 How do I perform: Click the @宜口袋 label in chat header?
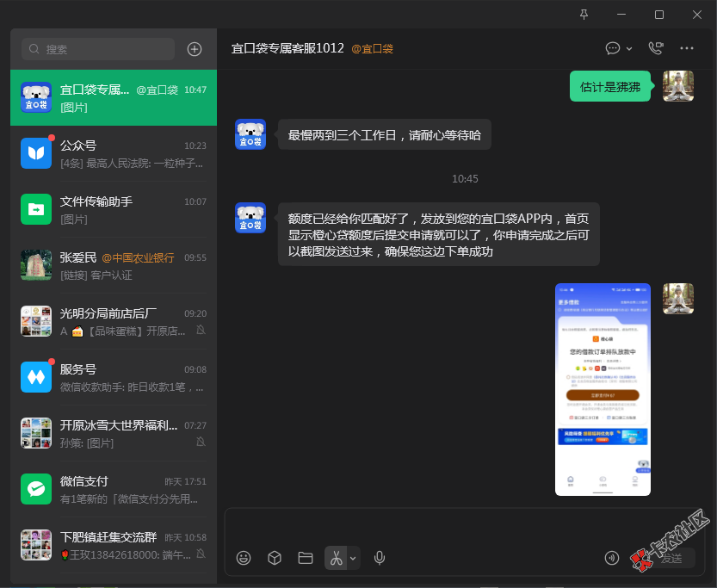tap(372, 49)
